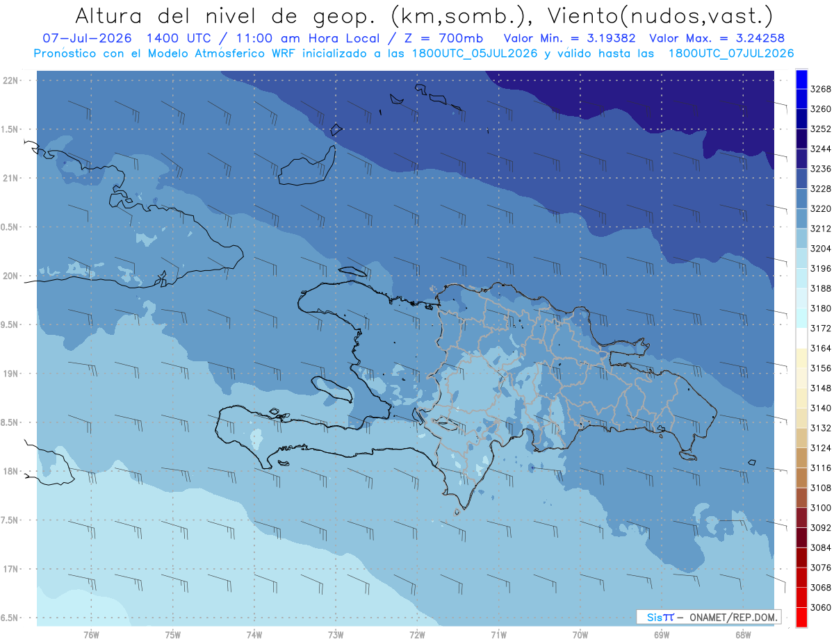Image resolution: width=834 pixels, height=644 pixels.
Task: Click the '18N' latitude label
Action: coord(10,471)
